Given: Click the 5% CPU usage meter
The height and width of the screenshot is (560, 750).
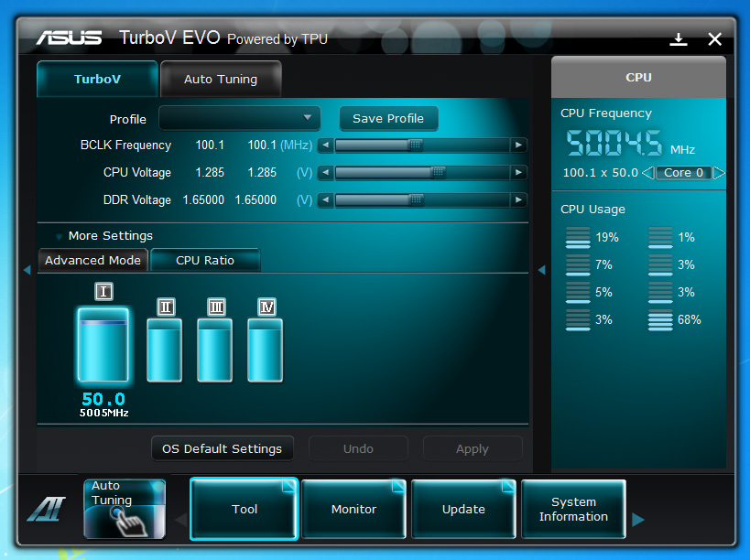Looking at the screenshot, I should (578, 293).
